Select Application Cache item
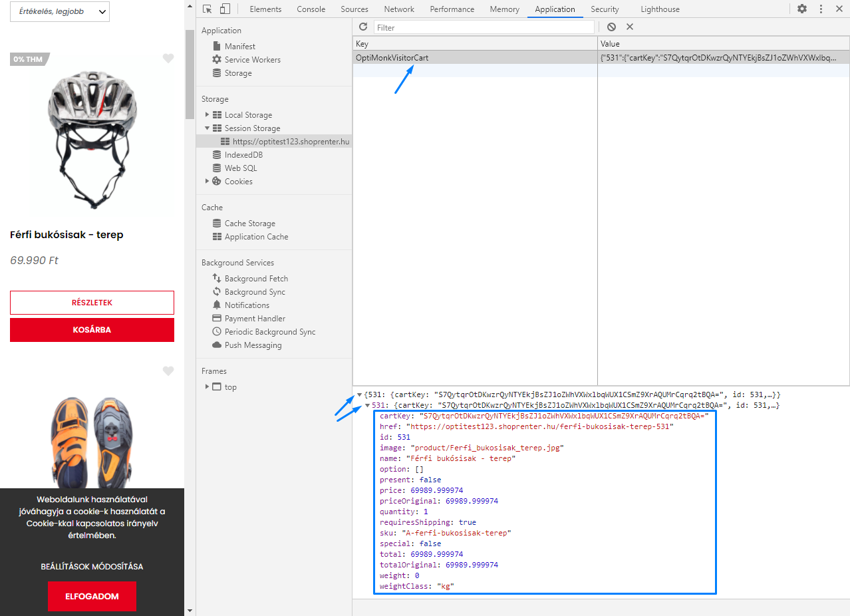 click(256, 237)
